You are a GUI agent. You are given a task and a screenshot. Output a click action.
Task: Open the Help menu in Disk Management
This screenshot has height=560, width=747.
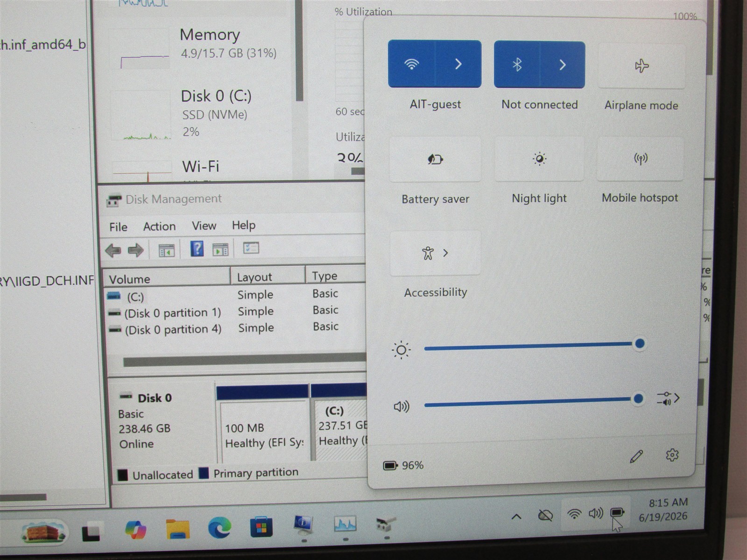click(x=244, y=225)
